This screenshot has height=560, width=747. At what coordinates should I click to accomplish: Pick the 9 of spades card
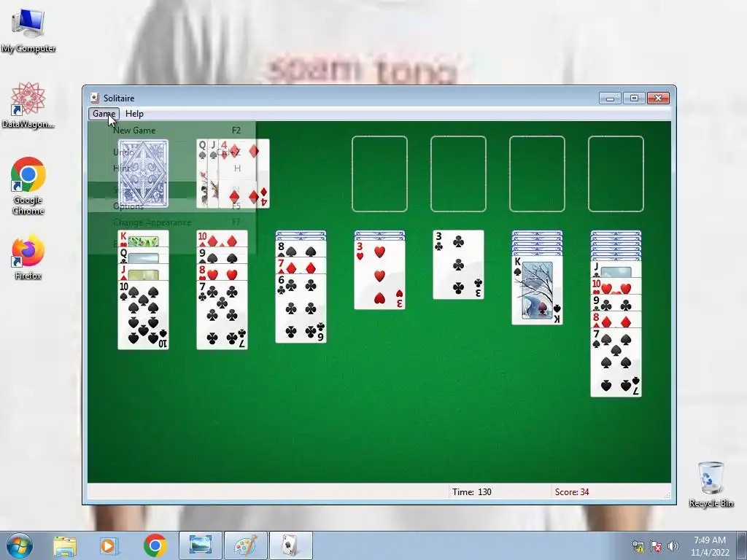click(222, 255)
